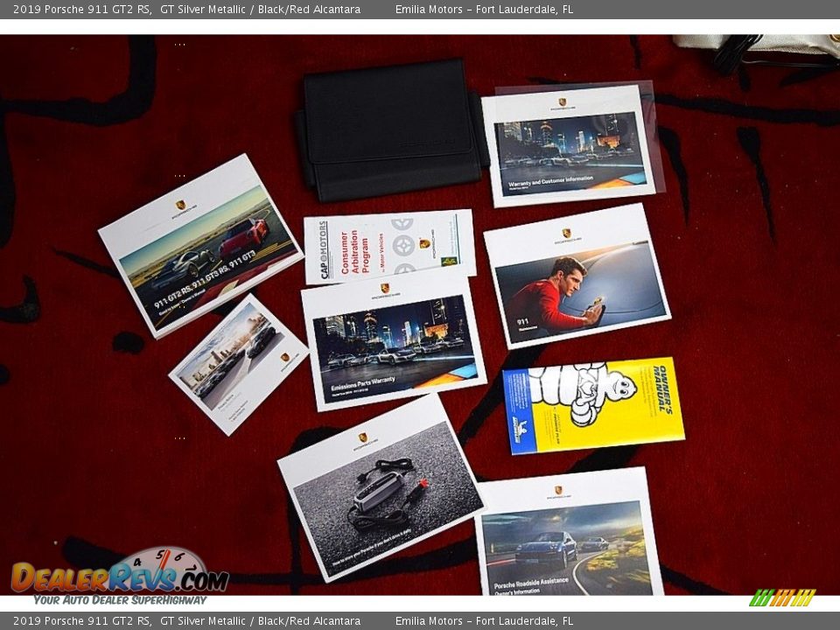Screen dimensions: 840x630
Task: Click Porsche crest on Emissions Parts Warranty booklet
Action: tap(384, 288)
